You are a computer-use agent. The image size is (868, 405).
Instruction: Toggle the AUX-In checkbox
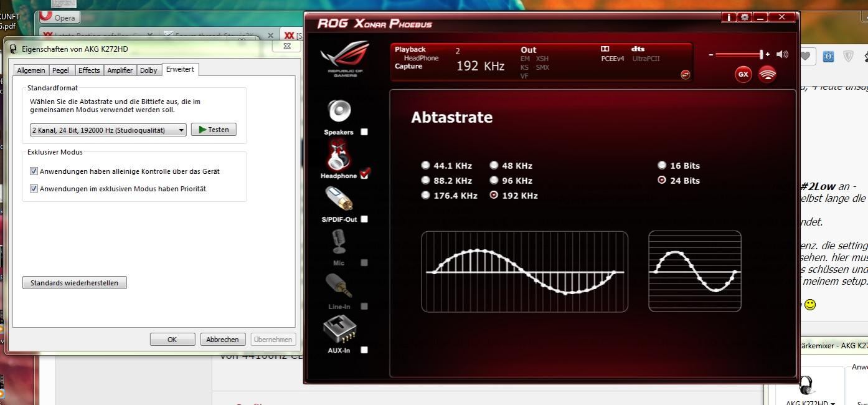click(x=364, y=350)
